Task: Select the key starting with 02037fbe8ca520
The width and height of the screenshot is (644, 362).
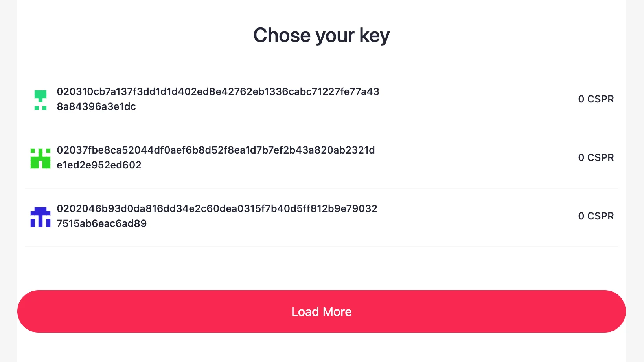Action: [216, 157]
